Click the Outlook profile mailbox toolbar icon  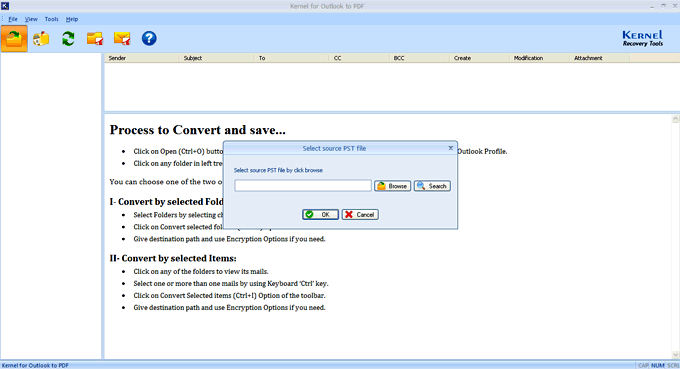point(41,39)
